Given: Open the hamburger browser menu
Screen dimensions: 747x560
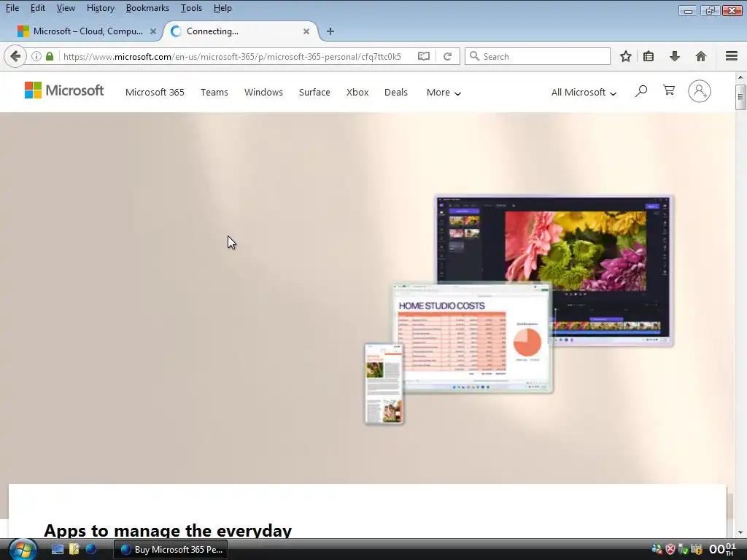Looking at the screenshot, I should (732, 56).
